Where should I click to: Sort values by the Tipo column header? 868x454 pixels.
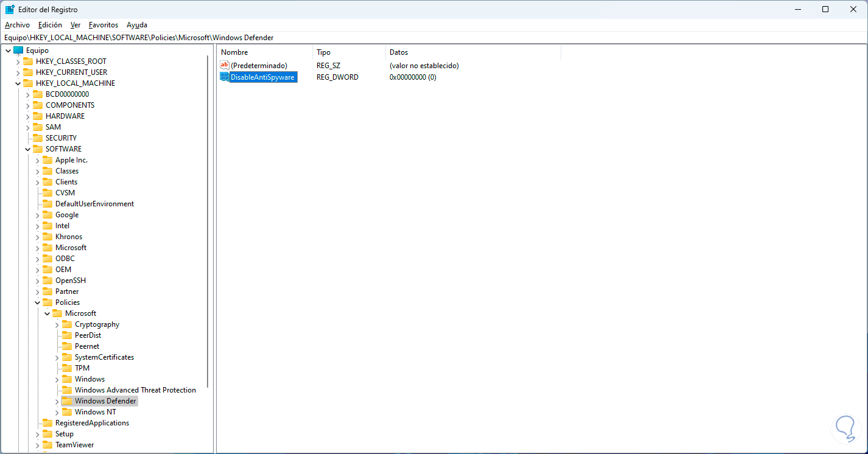click(349, 52)
